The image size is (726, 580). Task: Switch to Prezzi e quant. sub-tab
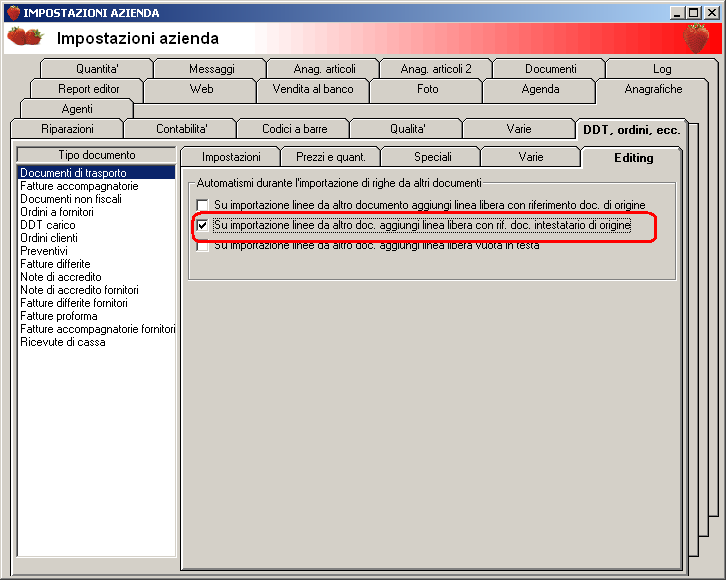pos(331,157)
